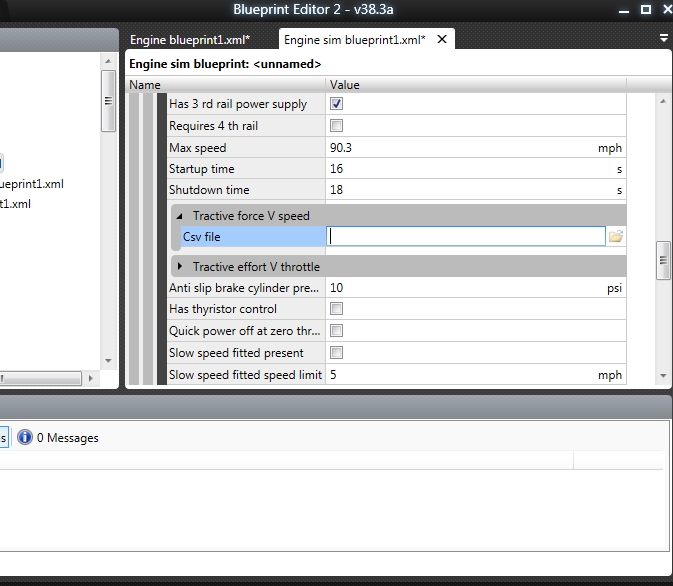
Task: Edit the Startup time value 16
Action: pos(476,169)
